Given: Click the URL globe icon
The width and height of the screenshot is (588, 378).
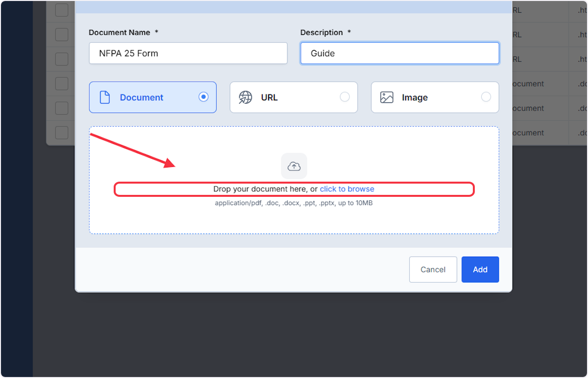Looking at the screenshot, I should pos(245,97).
